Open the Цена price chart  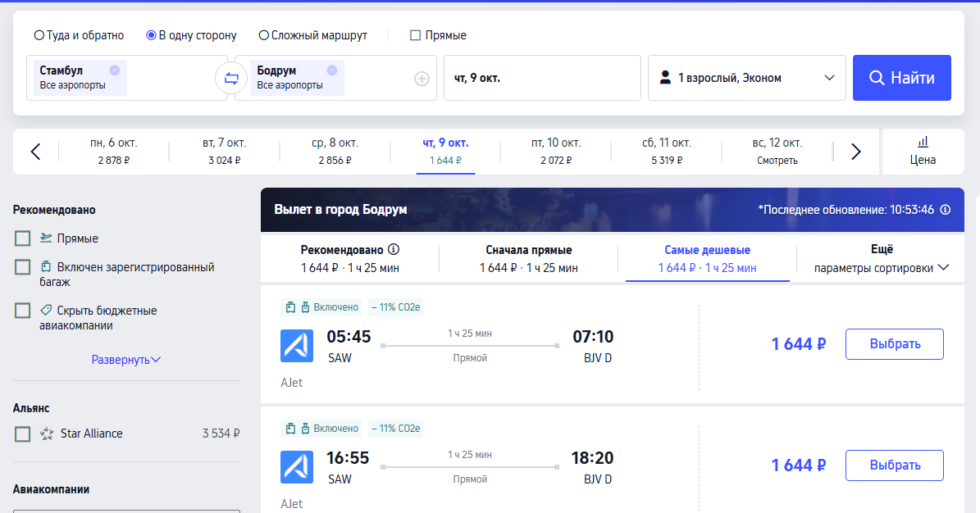[923, 152]
